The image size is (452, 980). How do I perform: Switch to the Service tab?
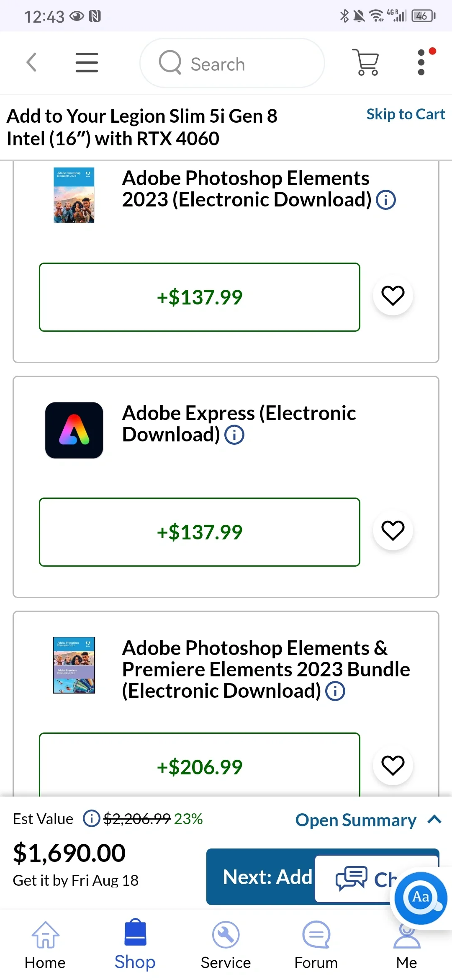[226, 943]
